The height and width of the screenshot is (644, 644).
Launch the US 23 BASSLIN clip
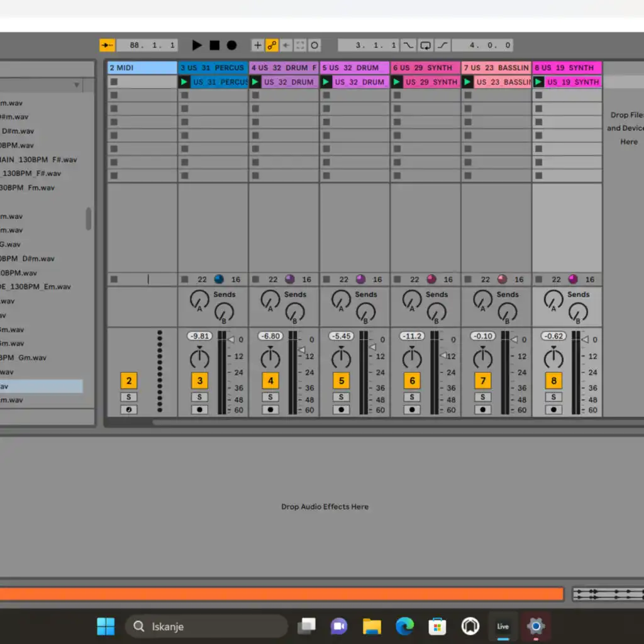[467, 82]
